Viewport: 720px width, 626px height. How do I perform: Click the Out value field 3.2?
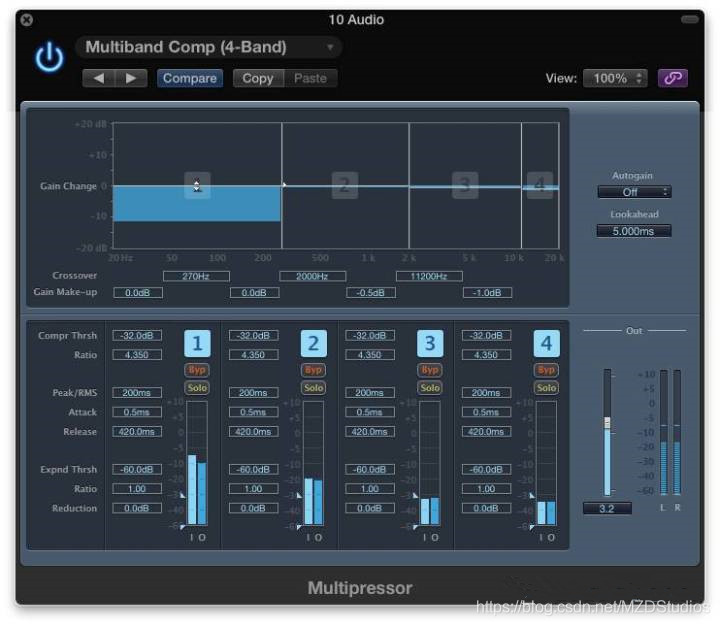click(607, 508)
